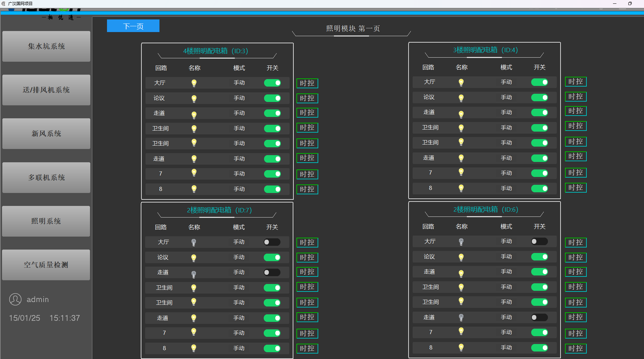Select 照明系统 in the sidebar
644x359 pixels.
[46, 221]
